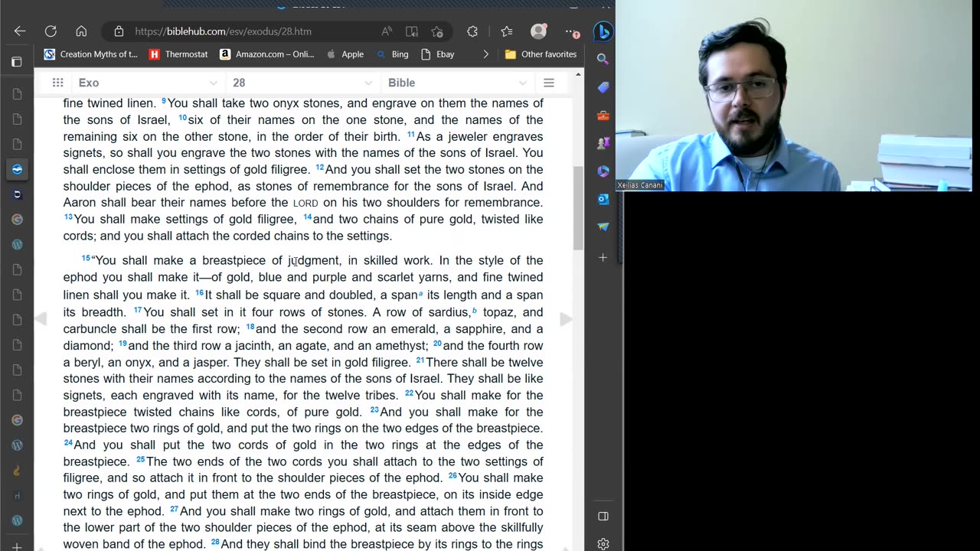The width and height of the screenshot is (980, 551).
Task: Open Creation Myths bookmark
Action: (x=91, y=54)
